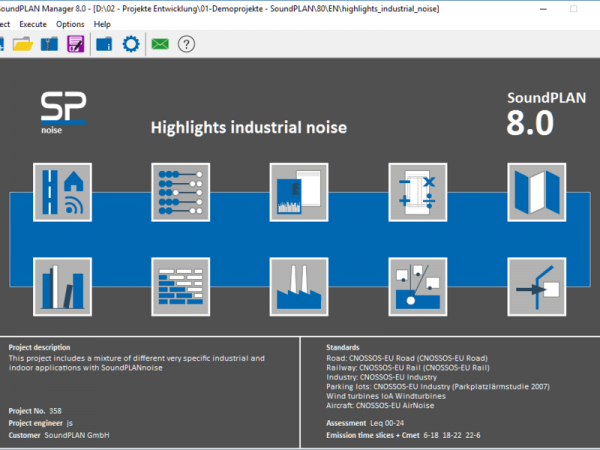
Task: Click the dark blue folder toolbar icon
Action: point(103,44)
